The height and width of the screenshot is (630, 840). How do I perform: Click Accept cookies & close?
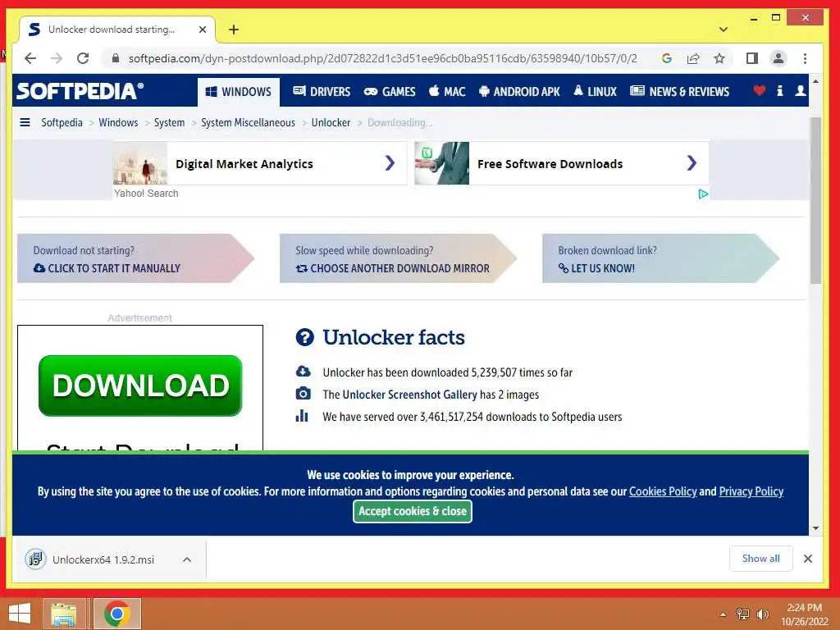point(413,511)
